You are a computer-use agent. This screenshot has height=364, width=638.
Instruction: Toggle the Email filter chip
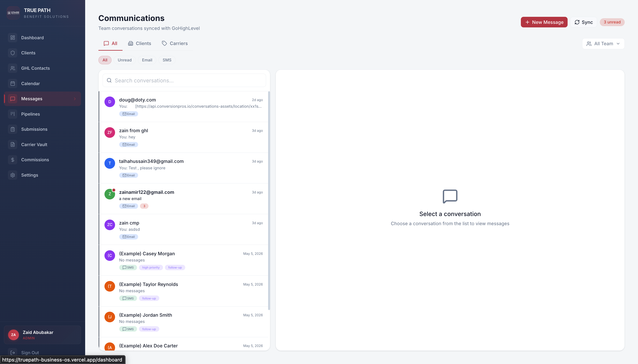pyautogui.click(x=147, y=60)
